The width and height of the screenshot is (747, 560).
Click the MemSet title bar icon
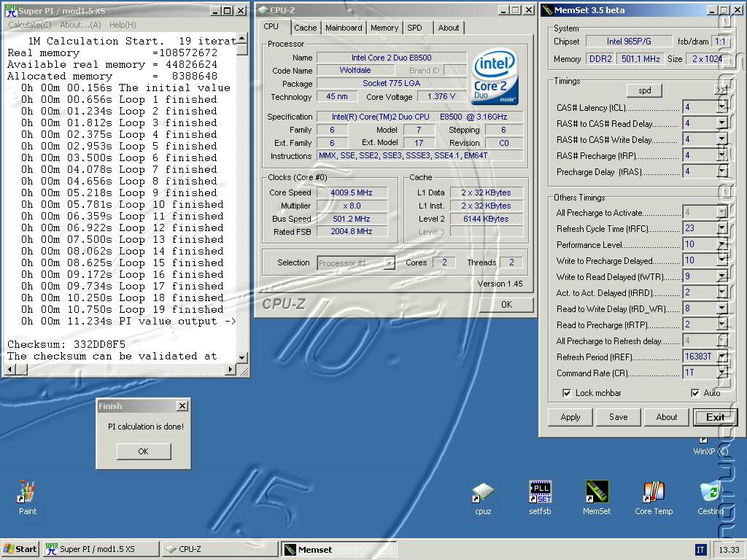547,10
